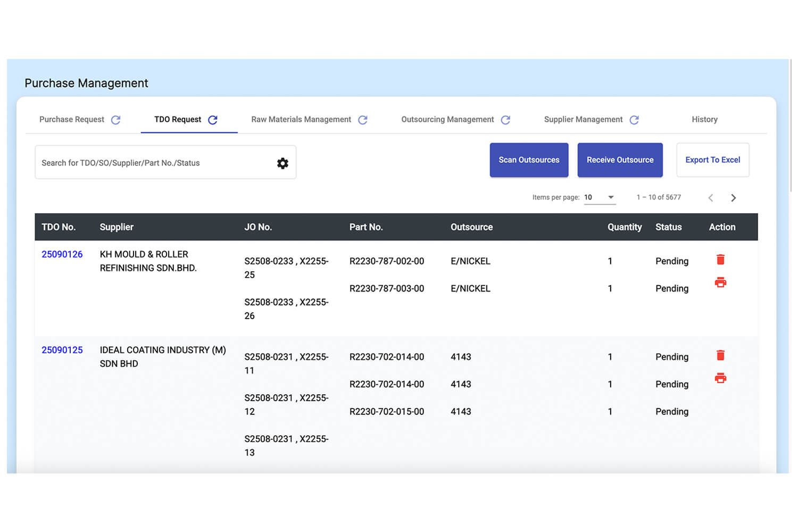Delete TDO 25090125 with trash icon
This screenshot has width=798, height=532.
(720, 355)
